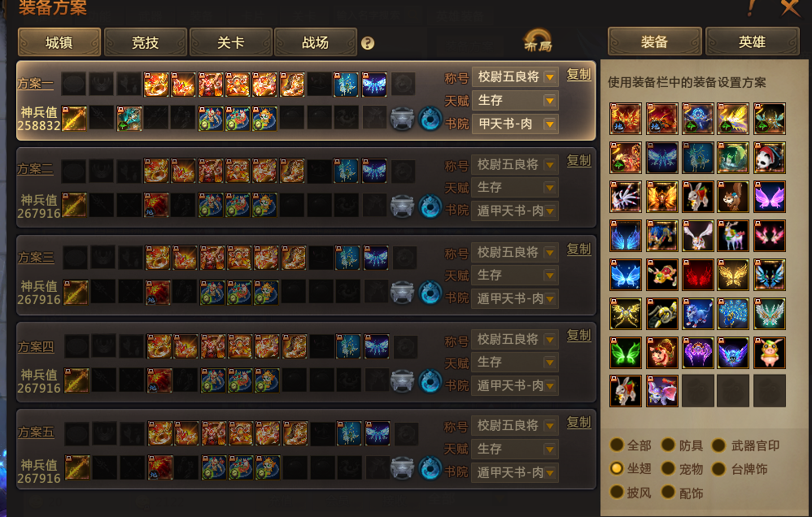Click the yellow pig pet icon
The width and height of the screenshot is (812, 517).
pyautogui.click(x=770, y=353)
